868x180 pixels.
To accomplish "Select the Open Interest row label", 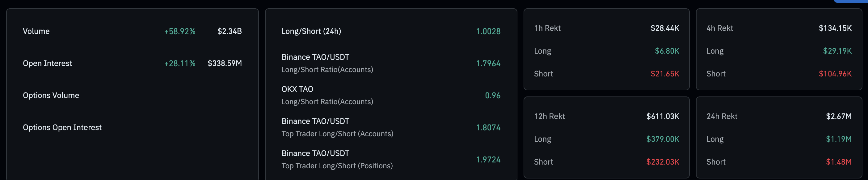I will pyautogui.click(x=47, y=63).
